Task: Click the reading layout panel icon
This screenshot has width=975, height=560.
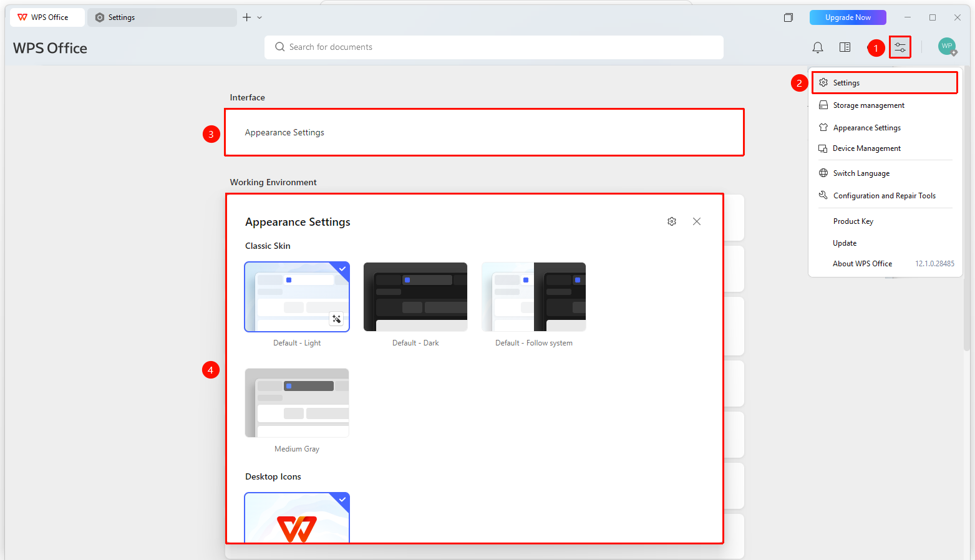Action: coord(845,47)
